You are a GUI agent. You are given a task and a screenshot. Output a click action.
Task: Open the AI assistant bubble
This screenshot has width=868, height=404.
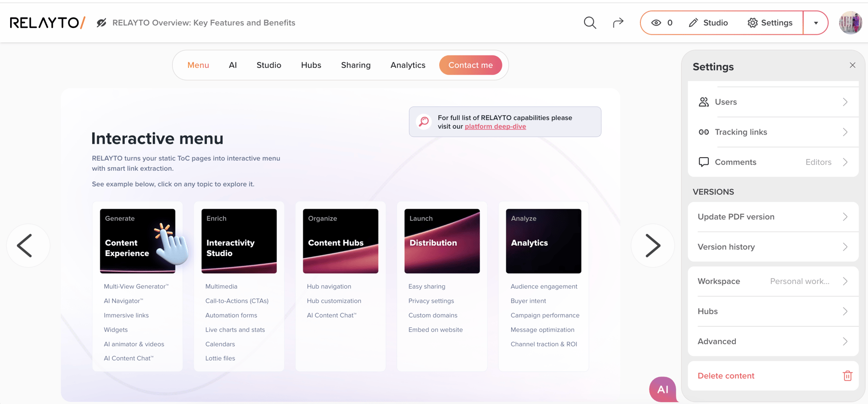click(663, 390)
